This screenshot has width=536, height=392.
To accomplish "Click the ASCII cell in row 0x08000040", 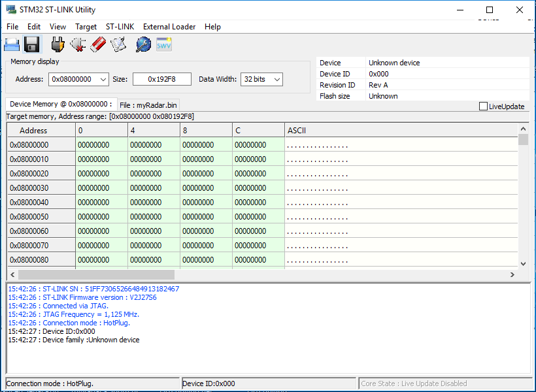I will tap(401, 203).
